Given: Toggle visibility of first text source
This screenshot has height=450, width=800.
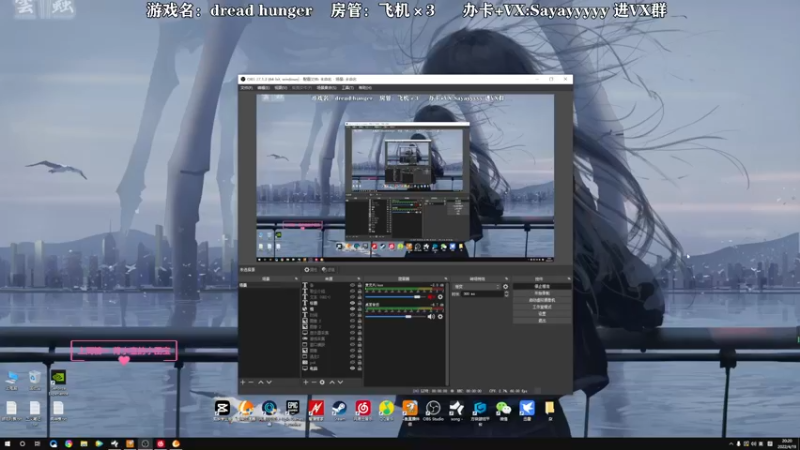Looking at the screenshot, I should (353, 285).
